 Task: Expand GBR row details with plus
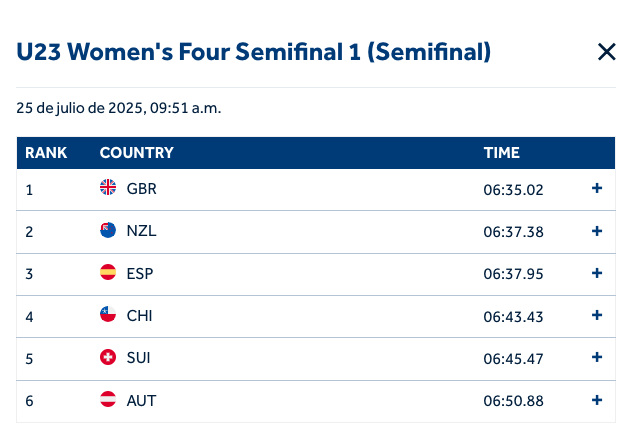(597, 188)
